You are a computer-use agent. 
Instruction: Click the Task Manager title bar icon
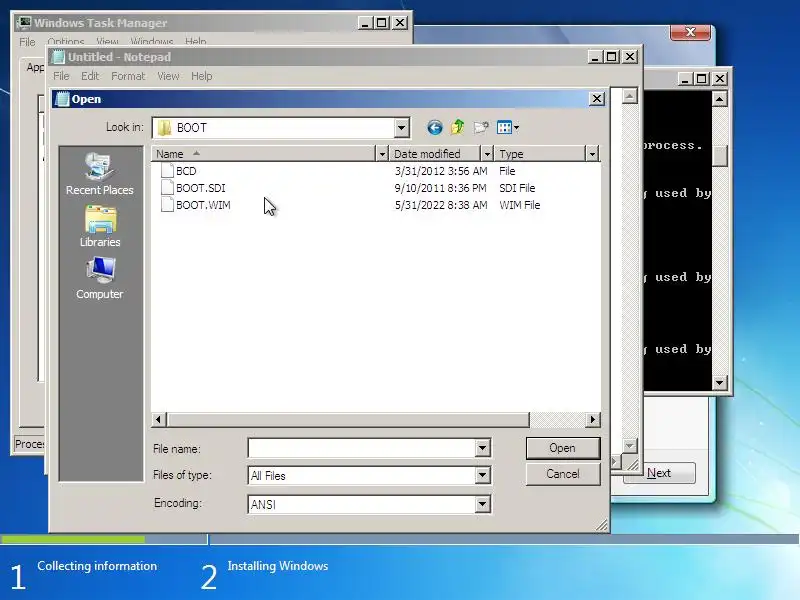click(x=23, y=22)
